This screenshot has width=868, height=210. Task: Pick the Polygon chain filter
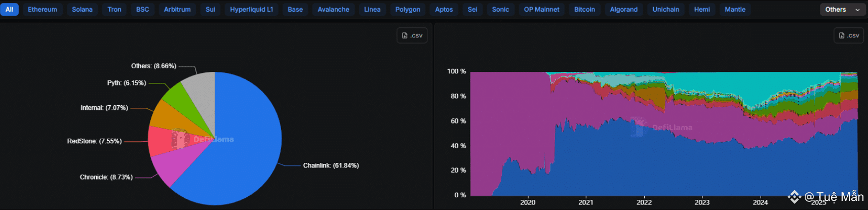coord(408,10)
